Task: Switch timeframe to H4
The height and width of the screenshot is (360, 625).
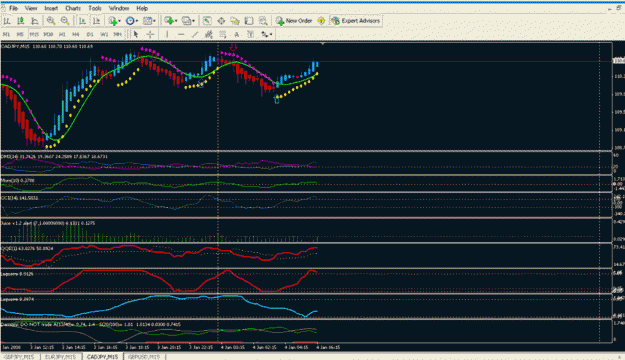Action: [x=76, y=35]
